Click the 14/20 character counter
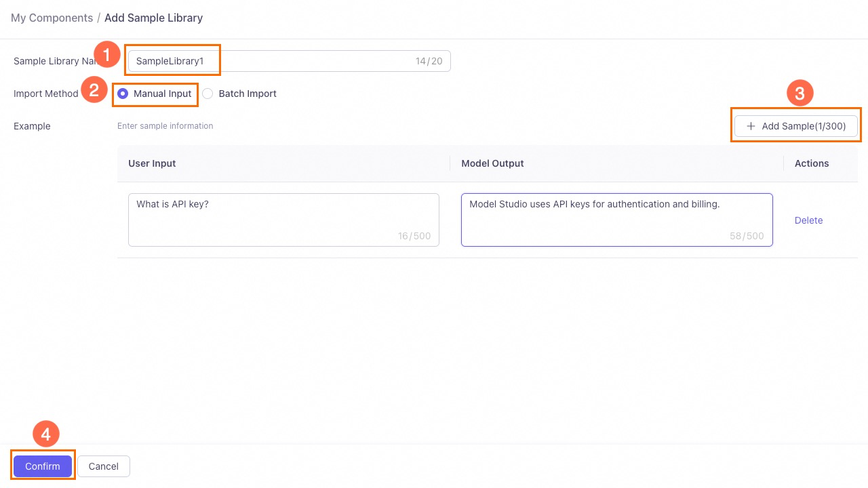 pos(429,61)
